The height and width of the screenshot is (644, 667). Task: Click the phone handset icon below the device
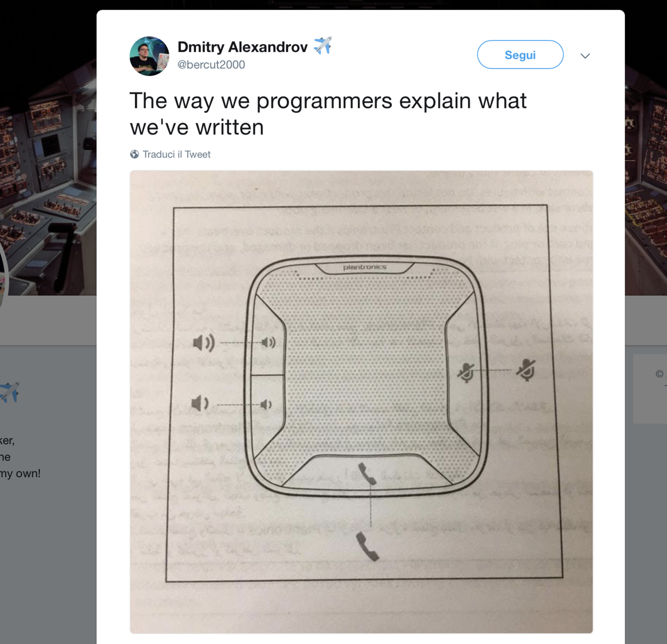point(367,546)
